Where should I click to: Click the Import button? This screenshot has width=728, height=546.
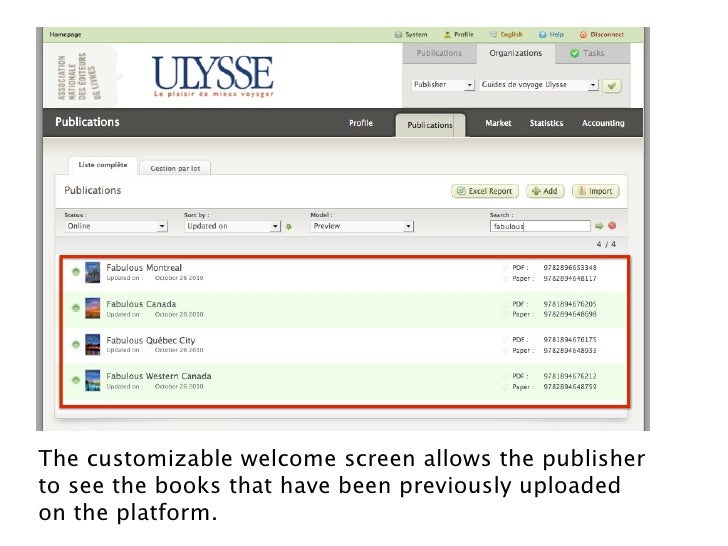point(596,191)
